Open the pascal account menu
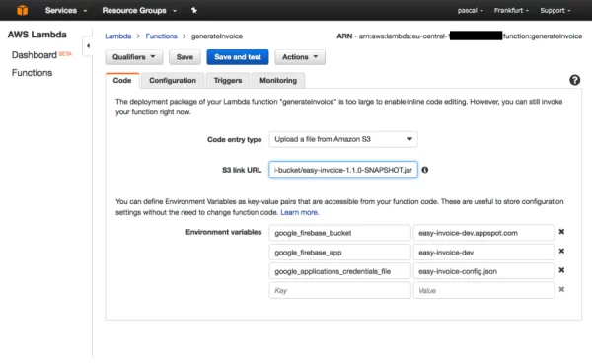Screen dimensions: 592x364 click(x=470, y=10)
